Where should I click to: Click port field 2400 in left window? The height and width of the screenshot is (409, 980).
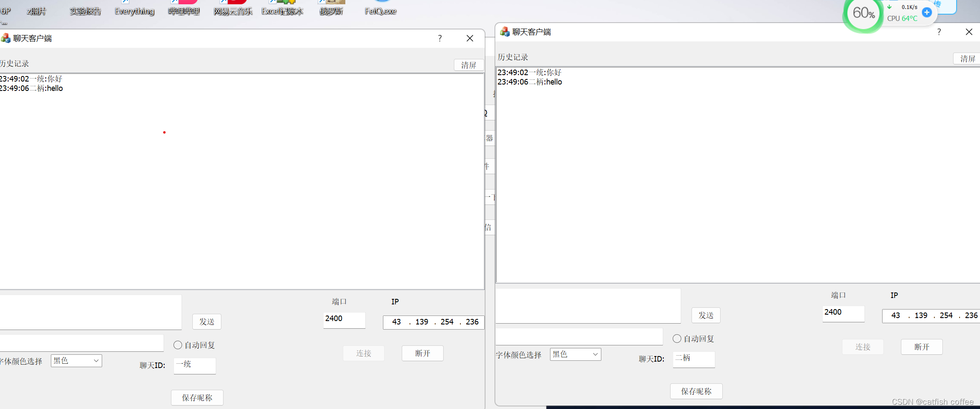pos(344,320)
